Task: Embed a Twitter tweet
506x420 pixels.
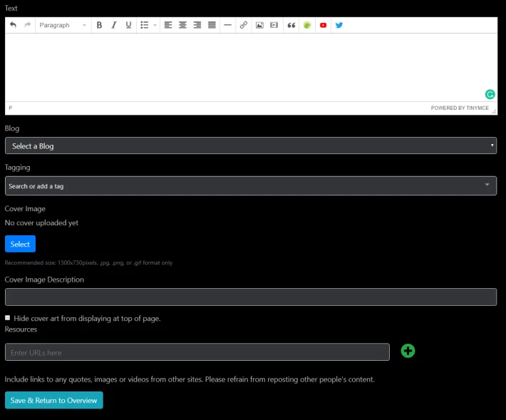Action: pos(339,25)
